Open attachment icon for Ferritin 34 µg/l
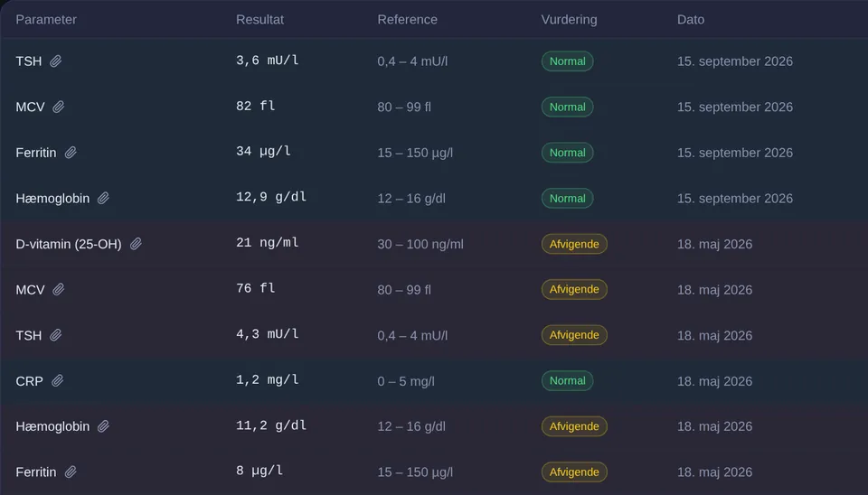The width and height of the screenshot is (868, 495). 71,153
